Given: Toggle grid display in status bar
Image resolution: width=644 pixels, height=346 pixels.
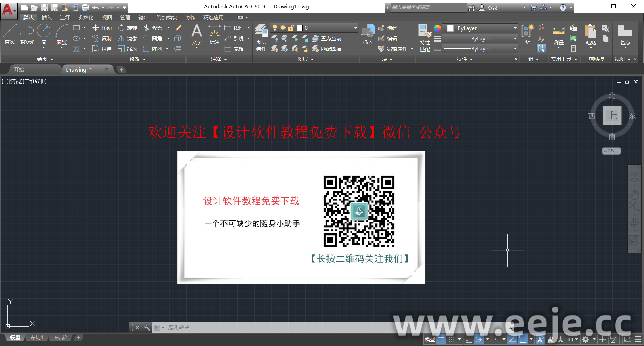Looking at the screenshot, I should pyautogui.click(x=441, y=339).
